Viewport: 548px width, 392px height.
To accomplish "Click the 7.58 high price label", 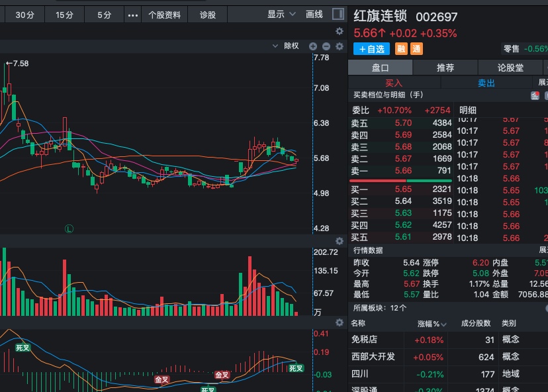I will tap(21, 64).
